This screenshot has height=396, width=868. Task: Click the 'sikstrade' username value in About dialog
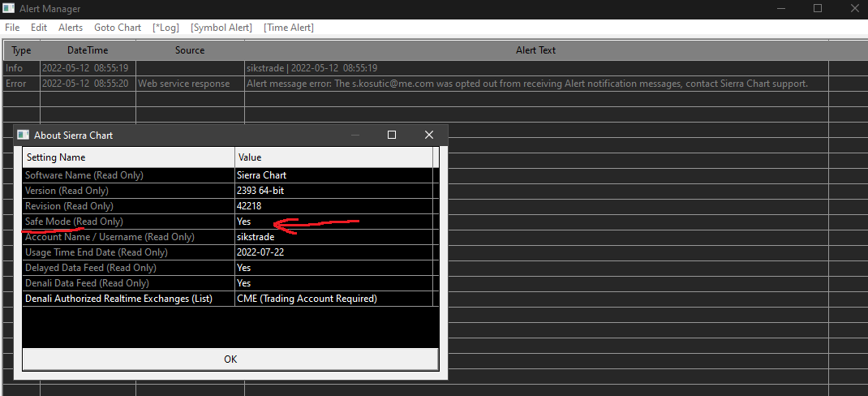coord(333,237)
